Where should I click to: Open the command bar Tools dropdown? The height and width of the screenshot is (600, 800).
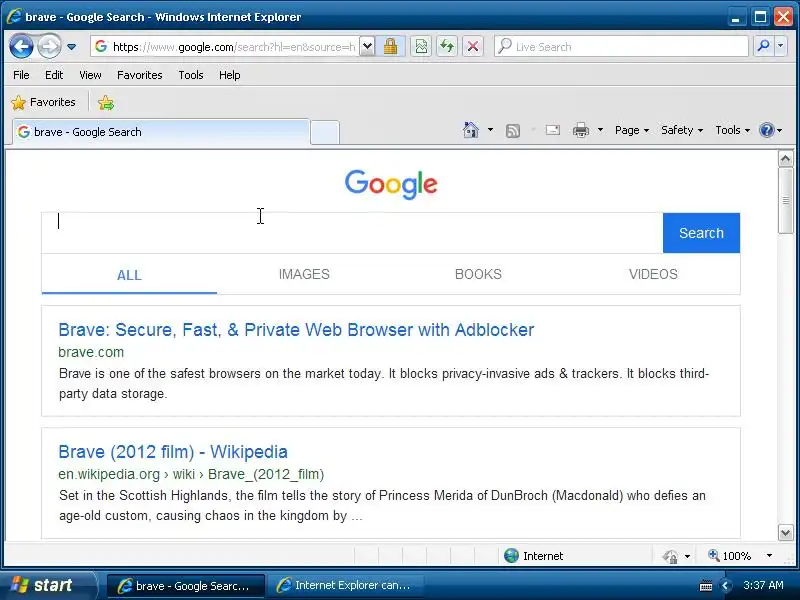(x=732, y=130)
